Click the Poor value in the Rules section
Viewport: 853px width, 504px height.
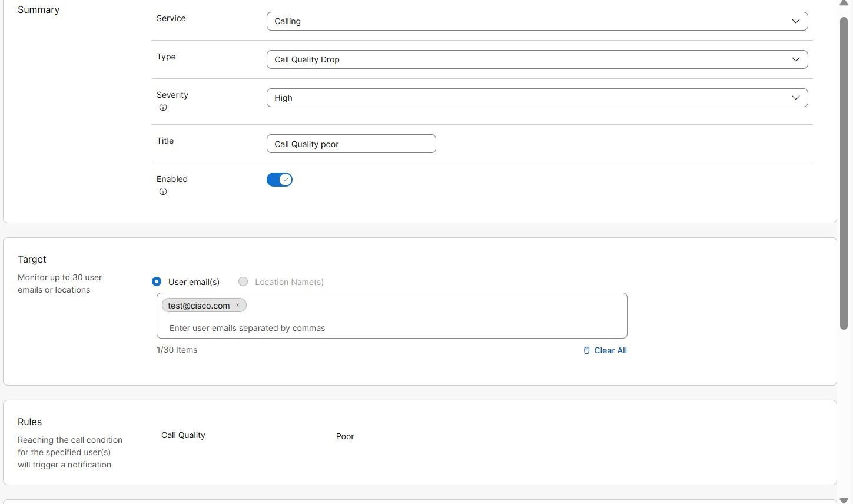pyautogui.click(x=345, y=436)
